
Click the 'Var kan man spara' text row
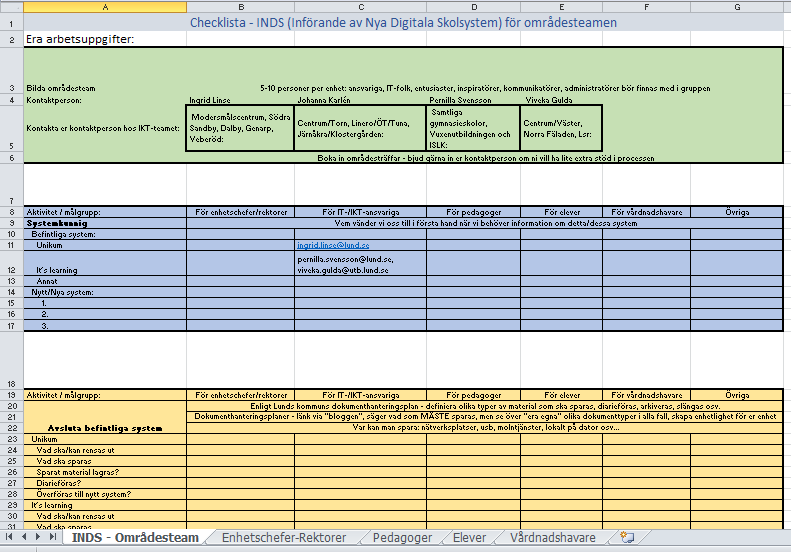pyautogui.click(x=485, y=428)
